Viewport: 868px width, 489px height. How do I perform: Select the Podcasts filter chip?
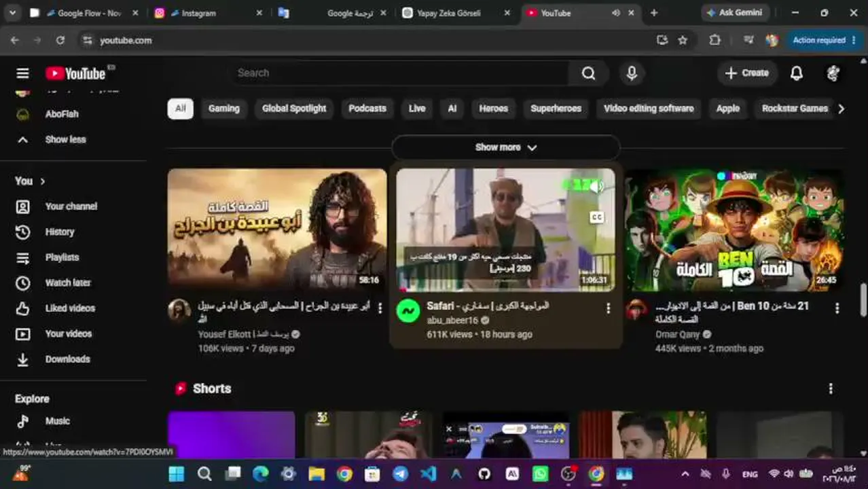pos(367,109)
